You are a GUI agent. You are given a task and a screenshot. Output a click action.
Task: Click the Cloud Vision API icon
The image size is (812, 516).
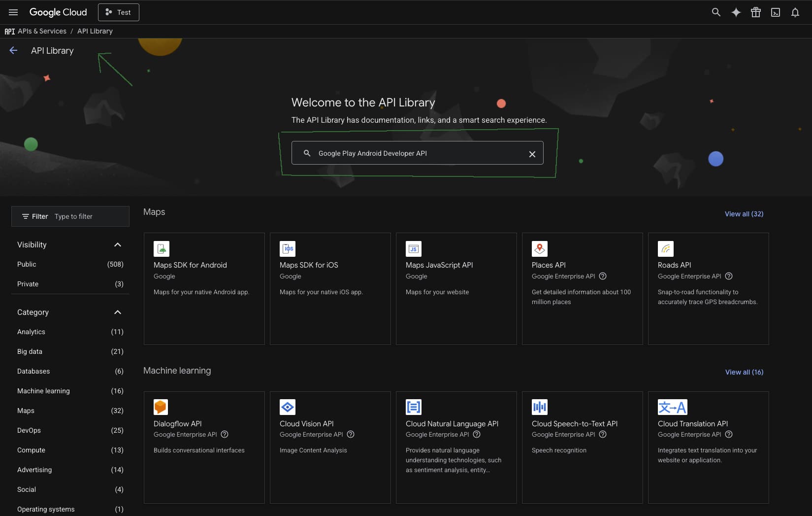tap(288, 407)
